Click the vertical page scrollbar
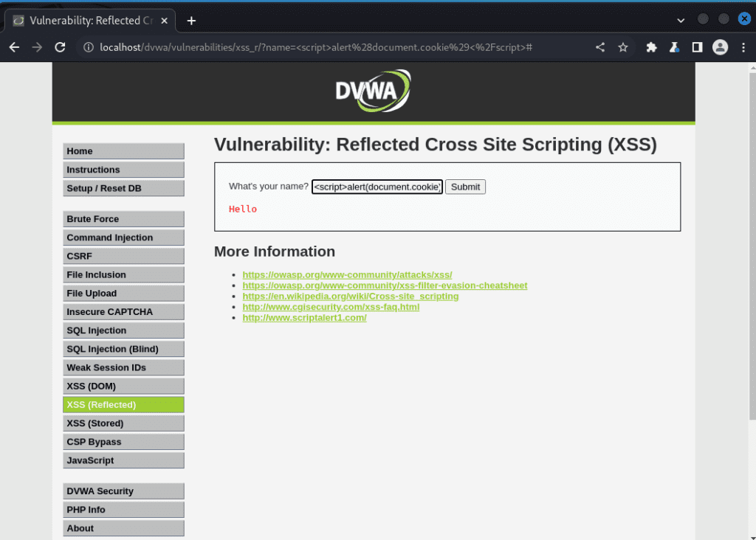The height and width of the screenshot is (540, 756). (x=752, y=240)
